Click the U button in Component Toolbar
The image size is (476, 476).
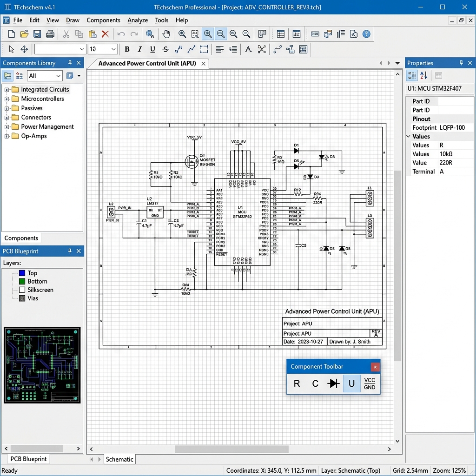(351, 383)
